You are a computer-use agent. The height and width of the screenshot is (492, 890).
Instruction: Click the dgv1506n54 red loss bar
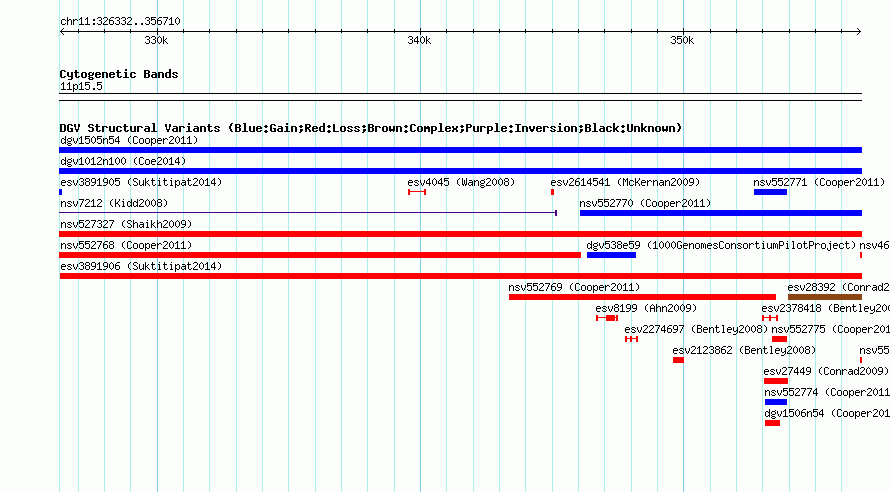[773, 423]
